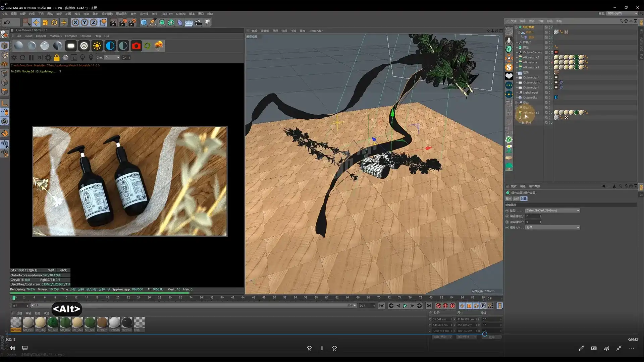The width and height of the screenshot is (644, 362).
Task: Activate the Rotate tool
Action: (x=54, y=22)
